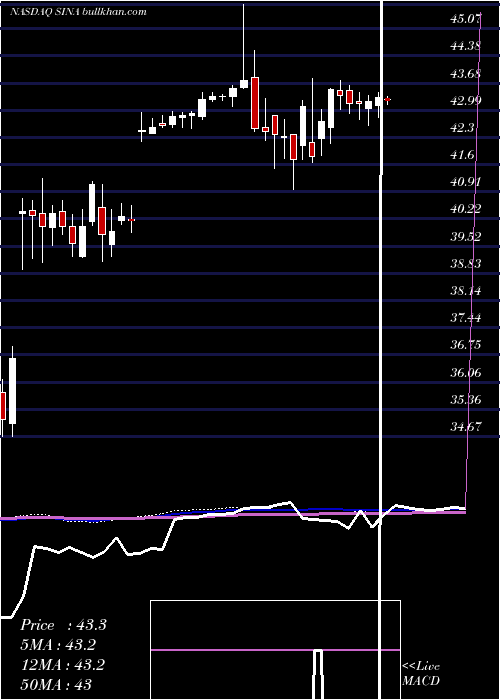
Task: Select the 38.83 price axis label
Action: [466, 264]
